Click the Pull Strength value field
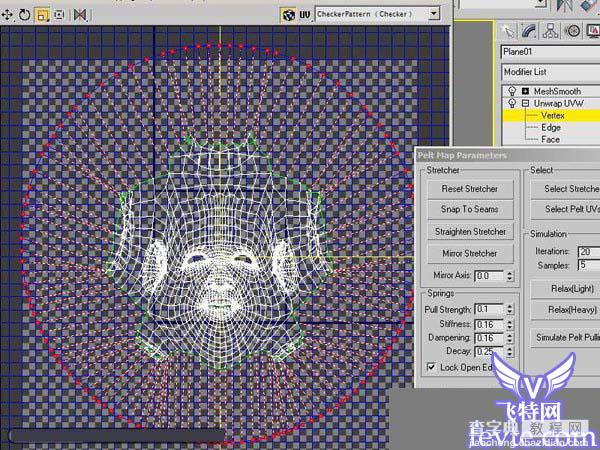600x450 pixels. pos(489,309)
